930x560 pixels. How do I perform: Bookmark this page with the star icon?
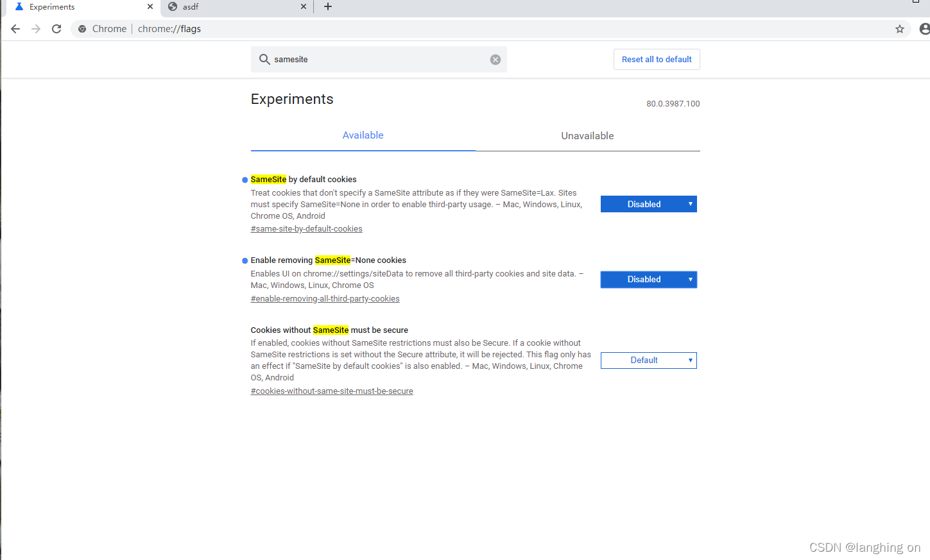click(x=900, y=29)
